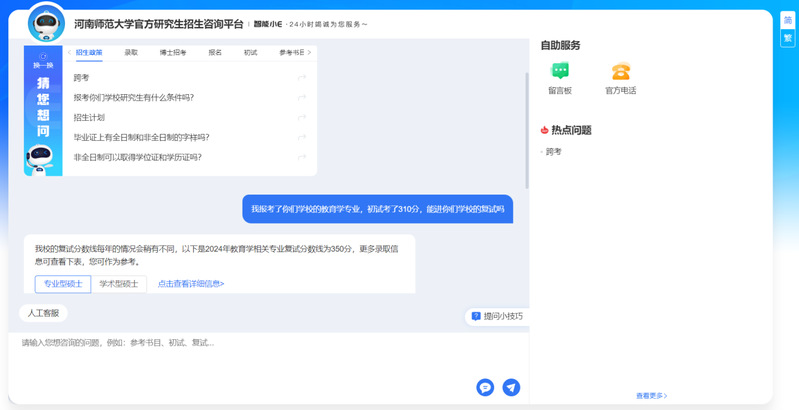Switch to the 博士招考 tab

(x=172, y=52)
